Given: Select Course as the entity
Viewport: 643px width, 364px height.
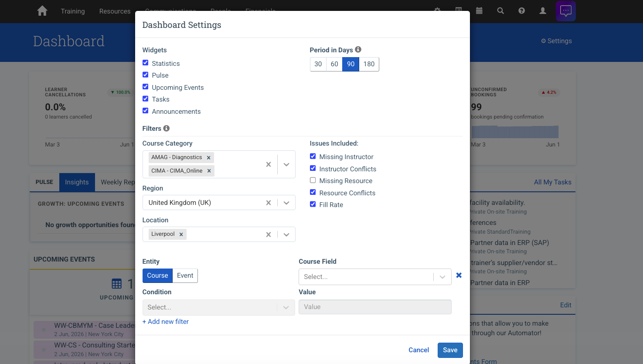Looking at the screenshot, I should click(157, 276).
